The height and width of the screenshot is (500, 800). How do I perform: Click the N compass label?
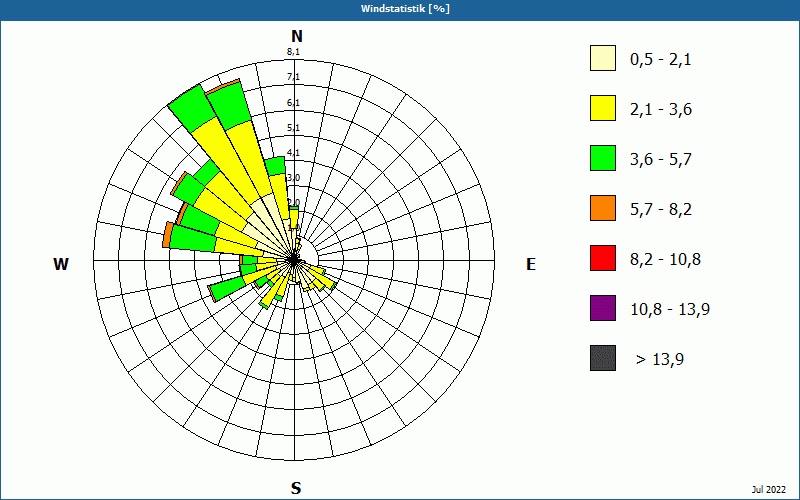pyautogui.click(x=297, y=36)
